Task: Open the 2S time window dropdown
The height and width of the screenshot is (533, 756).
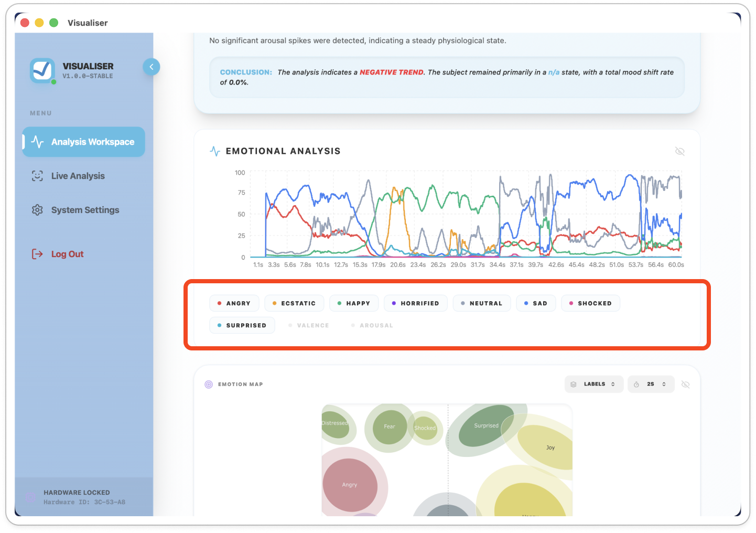Action: click(651, 384)
